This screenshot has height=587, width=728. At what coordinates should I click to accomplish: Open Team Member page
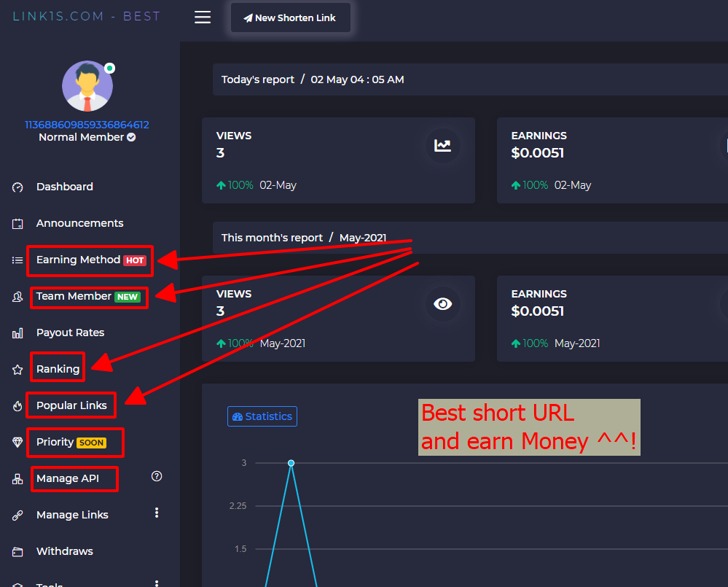point(74,296)
